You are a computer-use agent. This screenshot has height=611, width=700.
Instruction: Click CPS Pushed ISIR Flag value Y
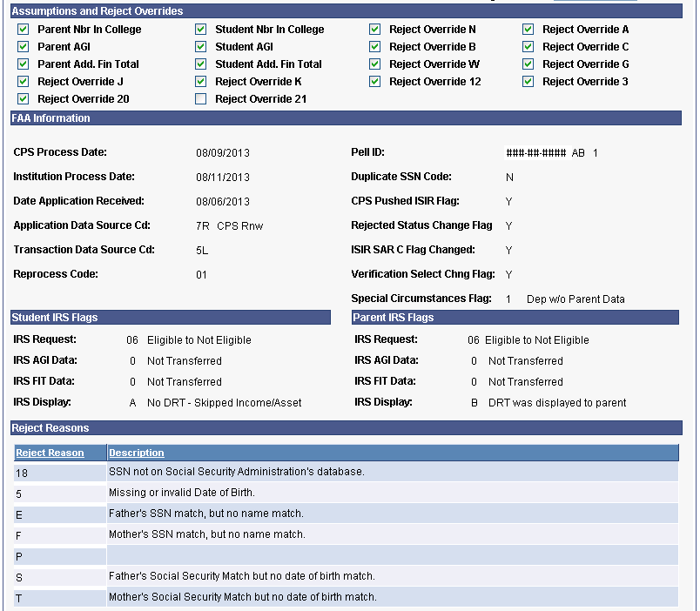[508, 202]
